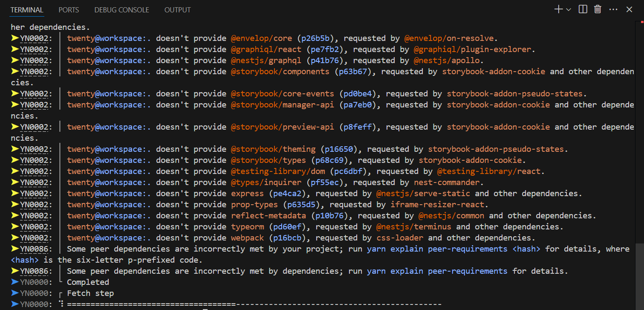The width and height of the screenshot is (644, 310).
Task: Click the @envelop/core package name
Action: pyautogui.click(x=261, y=38)
